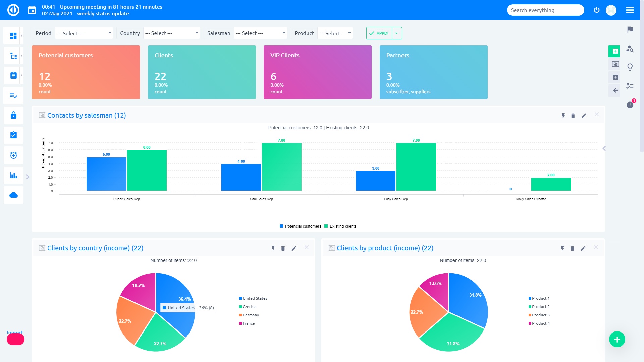Image resolution: width=644 pixels, height=362 pixels.
Task: Click the Apply button
Action: [379, 33]
